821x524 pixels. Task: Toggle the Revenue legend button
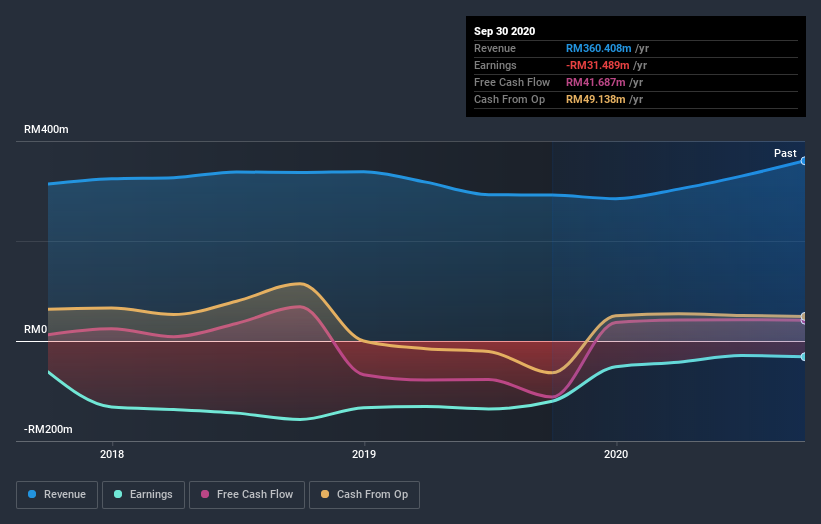[57, 495]
